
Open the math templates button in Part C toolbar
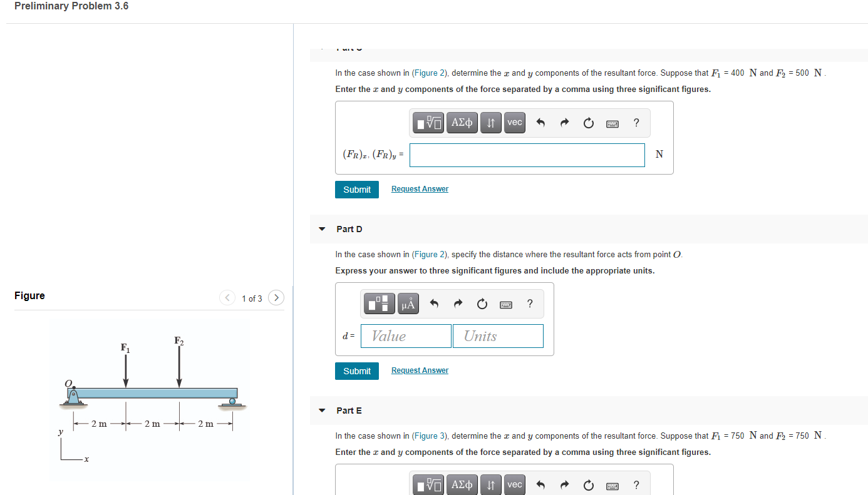pyautogui.click(x=429, y=123)
